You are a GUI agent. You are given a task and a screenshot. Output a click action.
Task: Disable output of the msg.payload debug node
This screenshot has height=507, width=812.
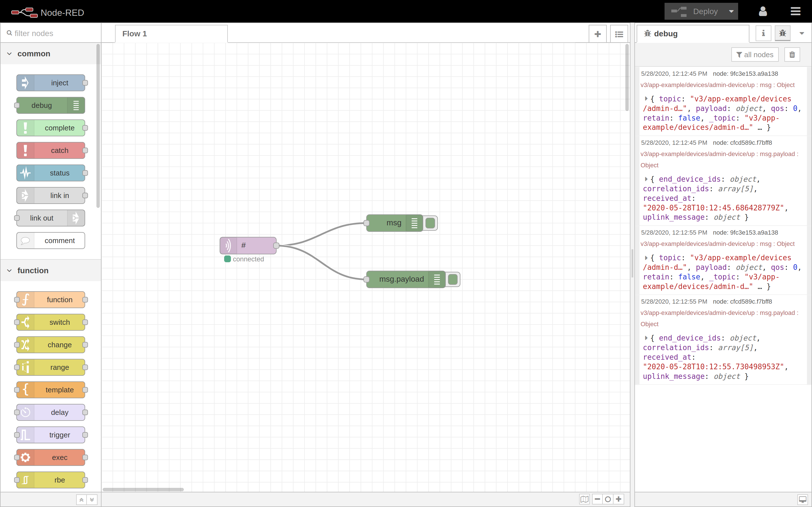tap(453, 279)
